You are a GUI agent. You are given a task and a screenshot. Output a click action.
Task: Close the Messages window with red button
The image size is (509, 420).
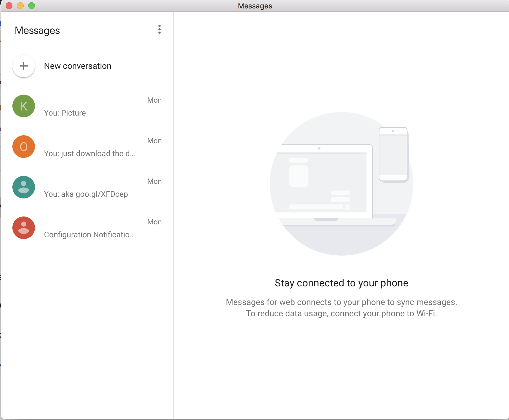(9, 6)
